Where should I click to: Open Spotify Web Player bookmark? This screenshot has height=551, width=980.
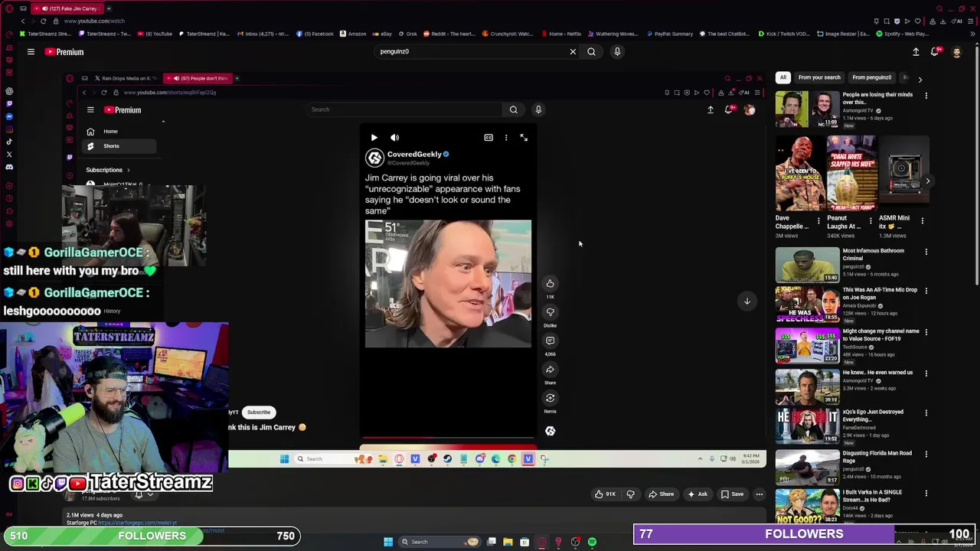(903, 34)
